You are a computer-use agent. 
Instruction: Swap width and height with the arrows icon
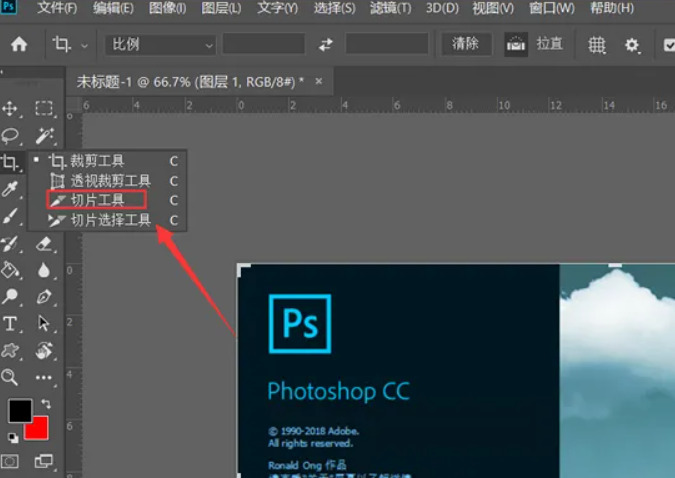click(x=326, y=44)
